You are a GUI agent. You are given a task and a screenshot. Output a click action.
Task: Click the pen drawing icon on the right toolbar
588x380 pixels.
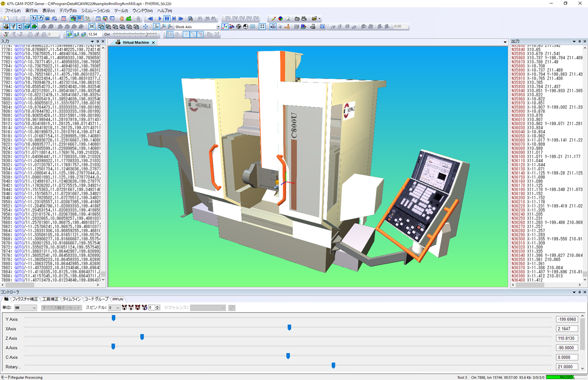click(273, 19)
